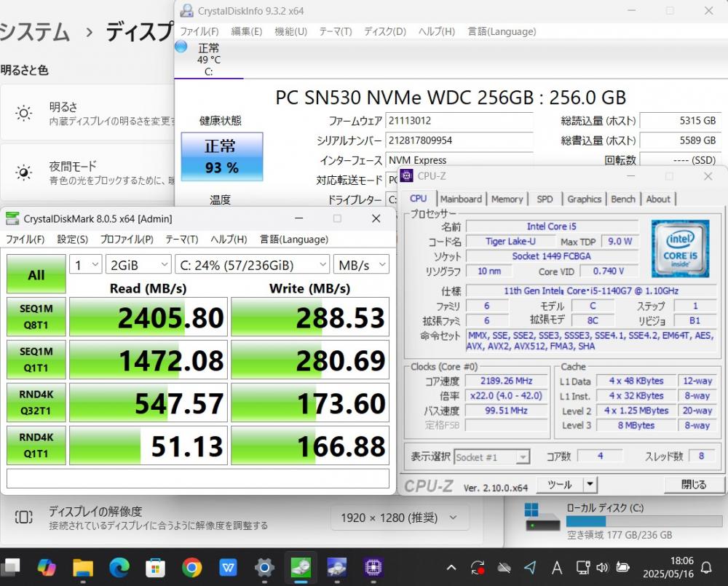Click the speaker volume tray icon
Viewport: 728px width, 586px height.
pyautogui.click(x=602, y=567)
